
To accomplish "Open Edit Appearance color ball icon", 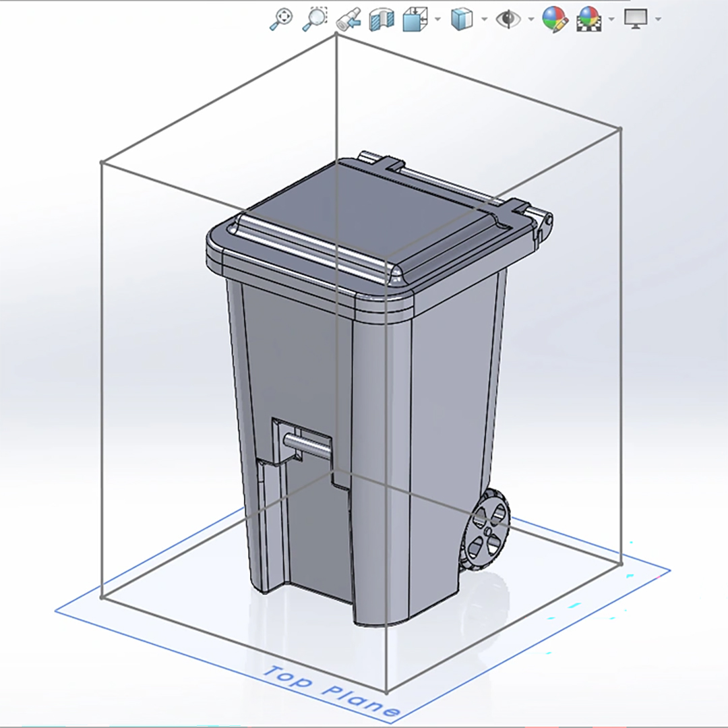I will point(555,20).
